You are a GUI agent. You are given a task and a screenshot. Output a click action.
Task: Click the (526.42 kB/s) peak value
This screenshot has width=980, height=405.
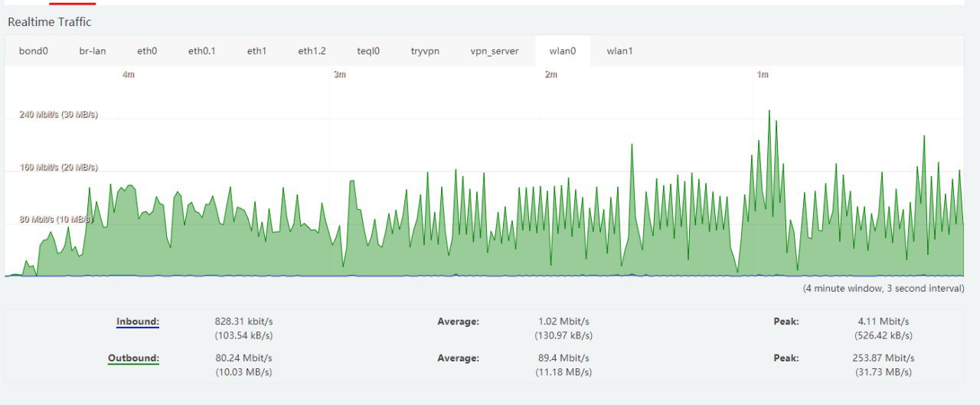pos(884,335)
